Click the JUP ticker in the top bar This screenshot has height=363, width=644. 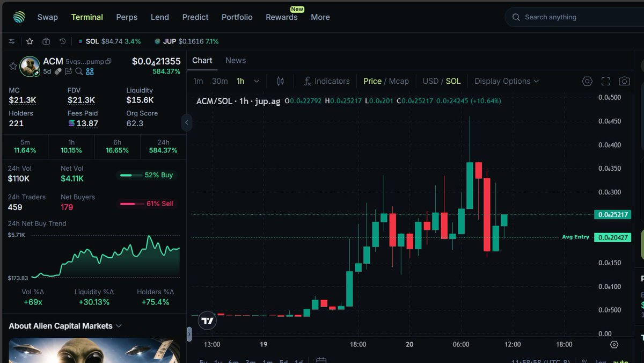click(x=186, y=41)
